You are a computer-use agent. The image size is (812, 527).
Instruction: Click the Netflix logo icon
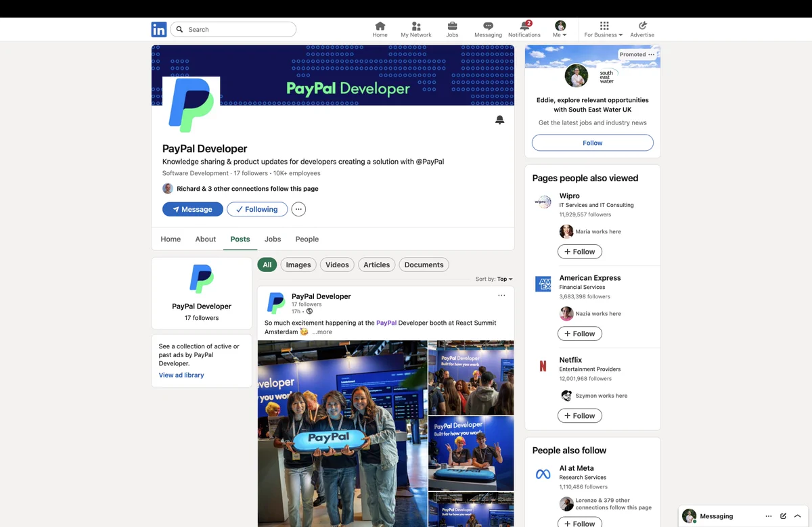(x=543, y=366)
